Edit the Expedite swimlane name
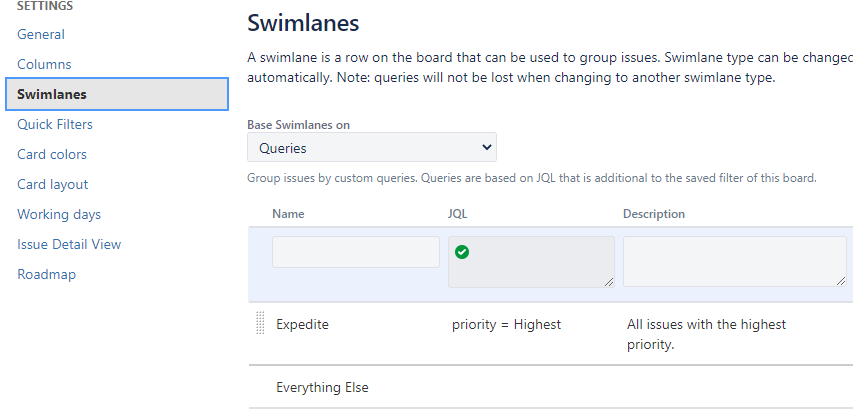The image size is (853, 409). coord(302,325)
